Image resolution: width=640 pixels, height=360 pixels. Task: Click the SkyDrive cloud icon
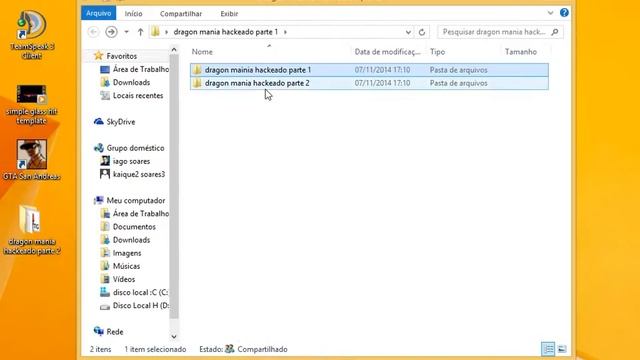(x=98, y=121)
